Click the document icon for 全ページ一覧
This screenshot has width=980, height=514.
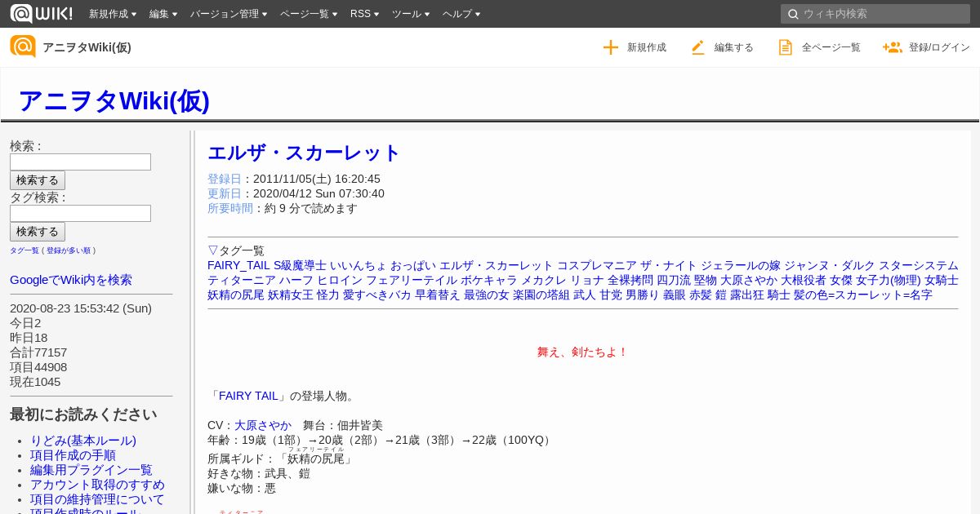click(x=785, y=47)
